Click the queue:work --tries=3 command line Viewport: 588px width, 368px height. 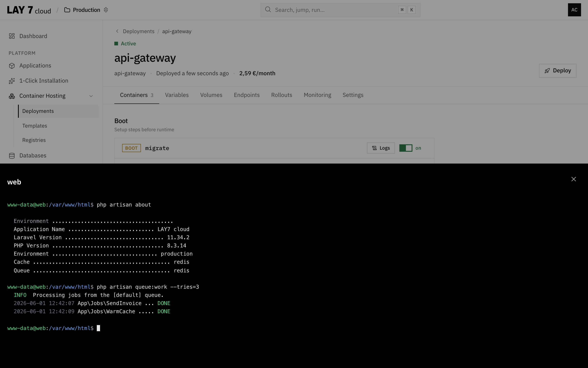pyautogui.click(x=148, y=287)
